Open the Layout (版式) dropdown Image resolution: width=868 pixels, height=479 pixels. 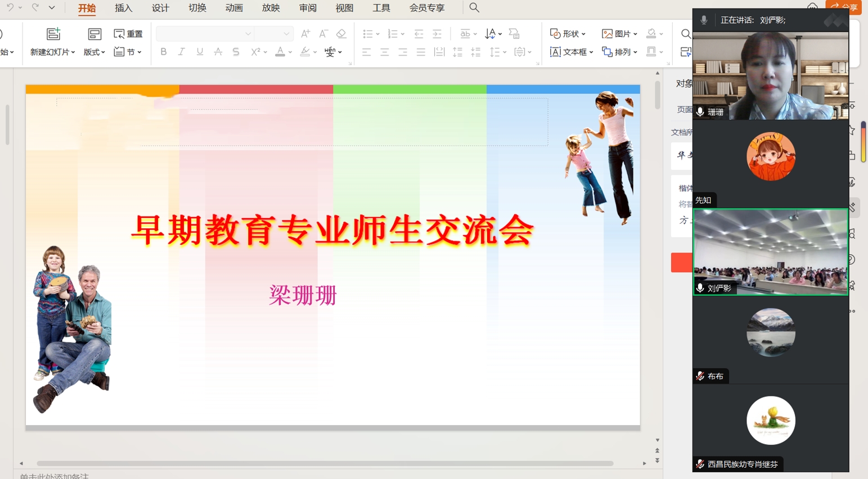click(x=95, y=52)
